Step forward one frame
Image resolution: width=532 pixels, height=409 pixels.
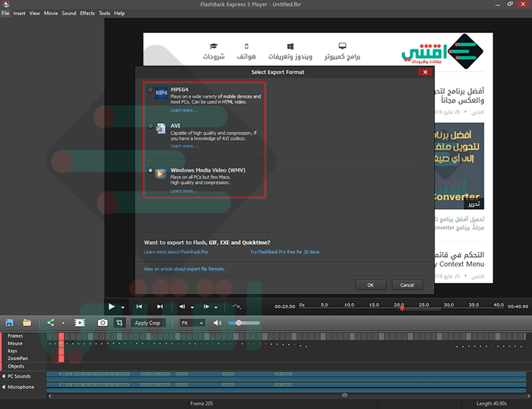(x=206, y=306)
